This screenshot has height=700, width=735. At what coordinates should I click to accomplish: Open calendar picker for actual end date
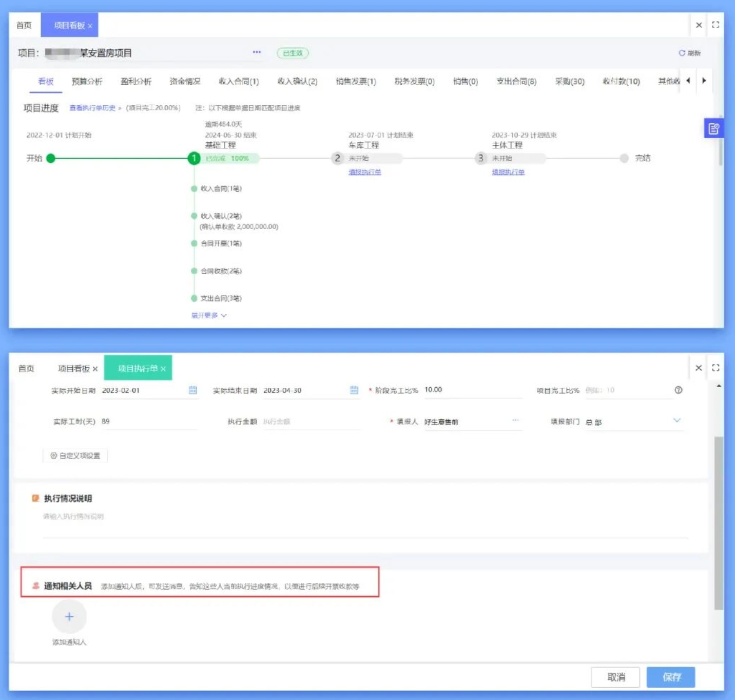(x=354, y=390)
